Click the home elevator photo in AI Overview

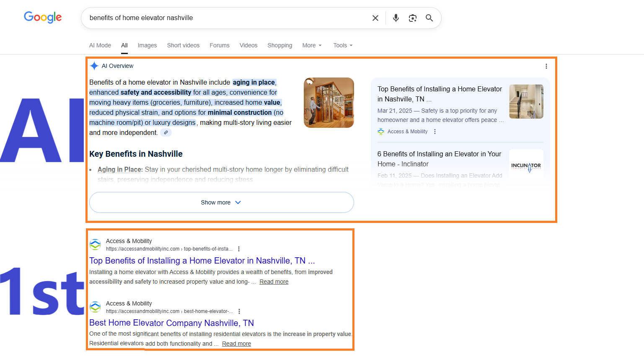point(329,103)
